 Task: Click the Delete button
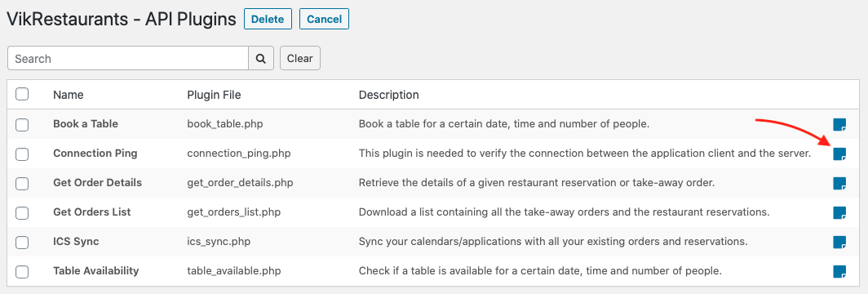(268, 19)
